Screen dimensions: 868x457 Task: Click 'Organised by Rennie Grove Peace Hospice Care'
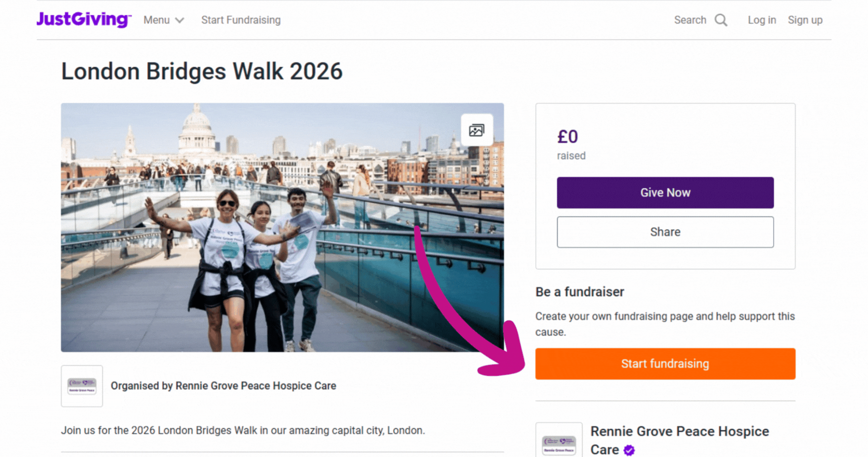pos(223,386)
